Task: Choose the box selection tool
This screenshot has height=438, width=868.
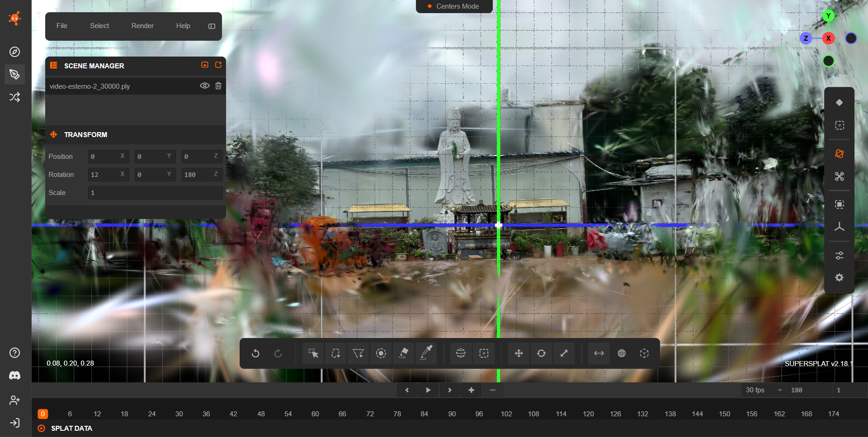Action: [484, 353]
